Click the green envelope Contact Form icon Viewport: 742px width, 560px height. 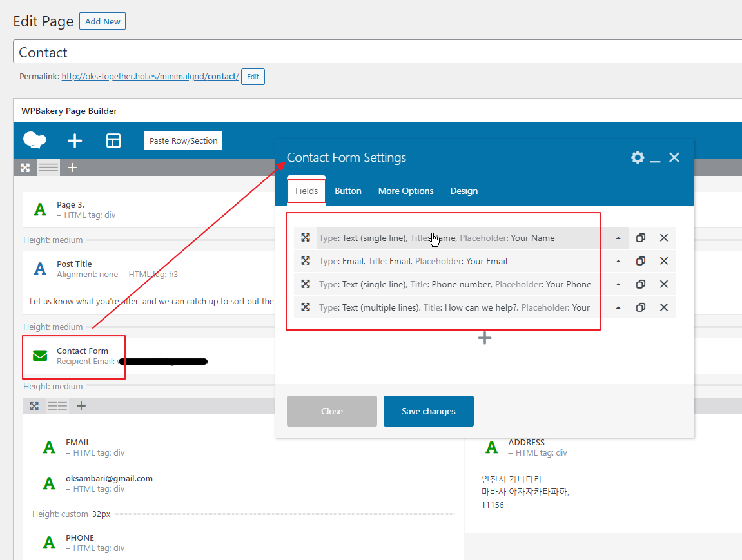coord(40,356)
